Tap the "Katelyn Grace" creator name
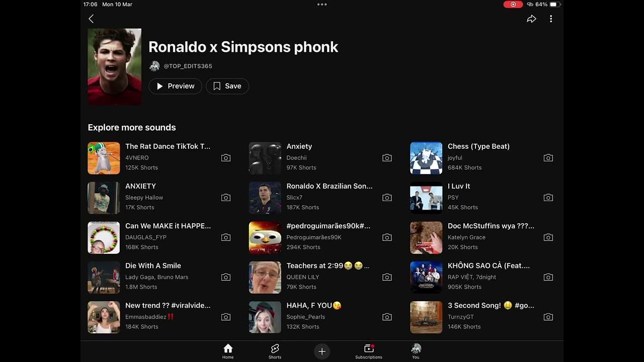The width and height of the screenshot is (644, 362). click(466, 237)
